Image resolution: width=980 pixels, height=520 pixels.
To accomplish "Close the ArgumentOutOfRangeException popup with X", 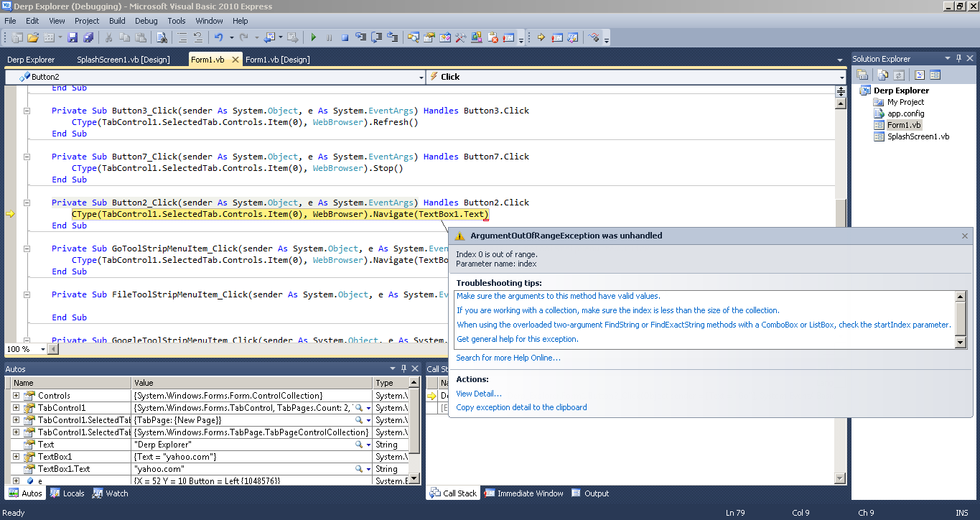I will tap(965, 236).
